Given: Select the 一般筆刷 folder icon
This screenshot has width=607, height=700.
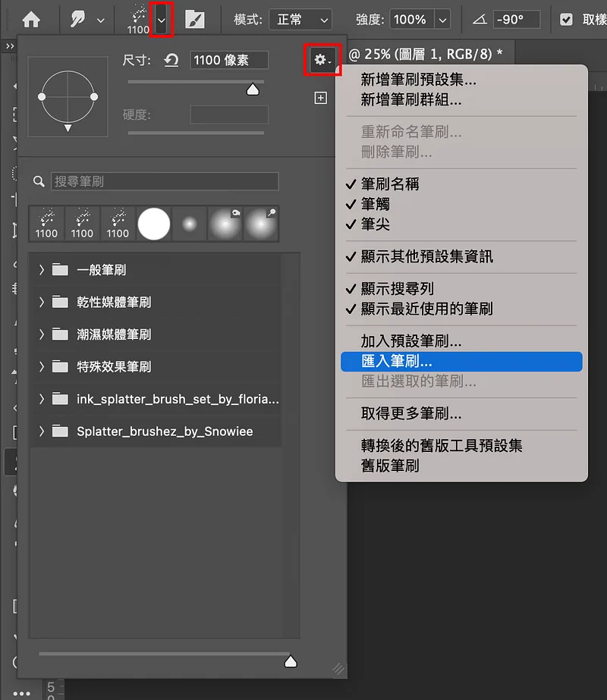Looking at the screenshot, I should click(x=60, y=270).
